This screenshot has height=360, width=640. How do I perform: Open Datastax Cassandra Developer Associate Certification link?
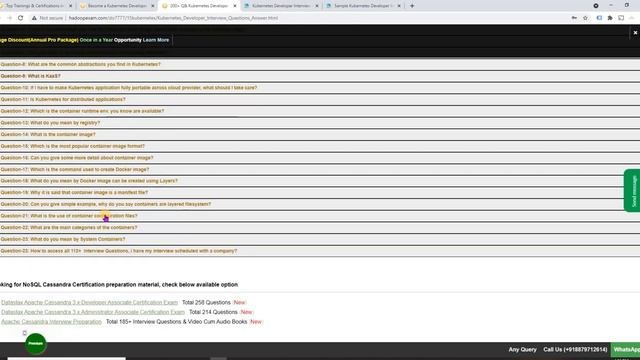(89, 302)
